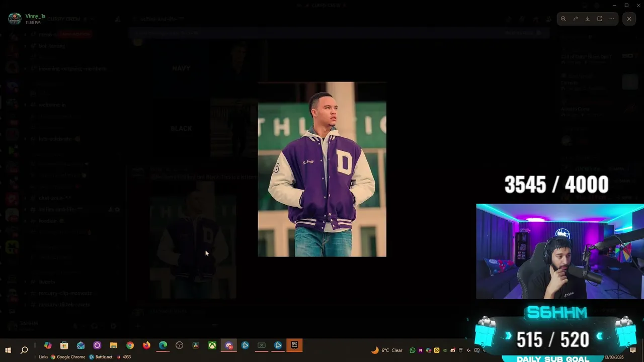The image size is (644, 362).
Task: Open the Google Chrome shortcut in Links toolbar
Action: coord(68,357)
